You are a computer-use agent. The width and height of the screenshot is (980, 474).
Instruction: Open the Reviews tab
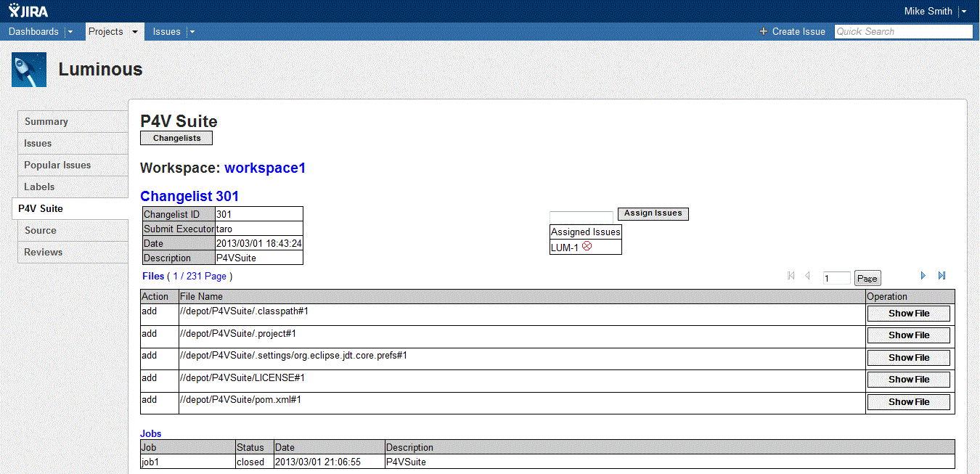point(73,252)
